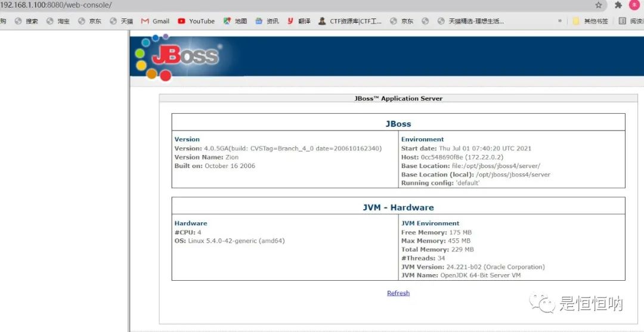Open the Gmail bookmark
The image size is (644, 332).
(155, 21)
